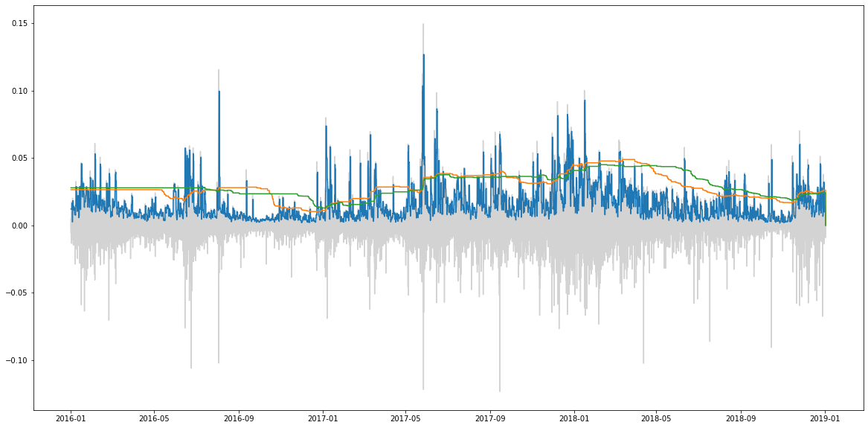This screenshot has height=428, width=868.
Task: Click the 2016-05 x-axis date label
Action: pyautogui.click(x=154, y=419)
